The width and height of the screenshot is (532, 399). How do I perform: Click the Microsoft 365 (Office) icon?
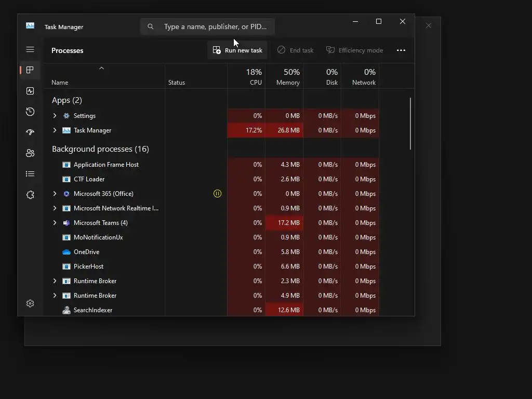coord(66,194)
